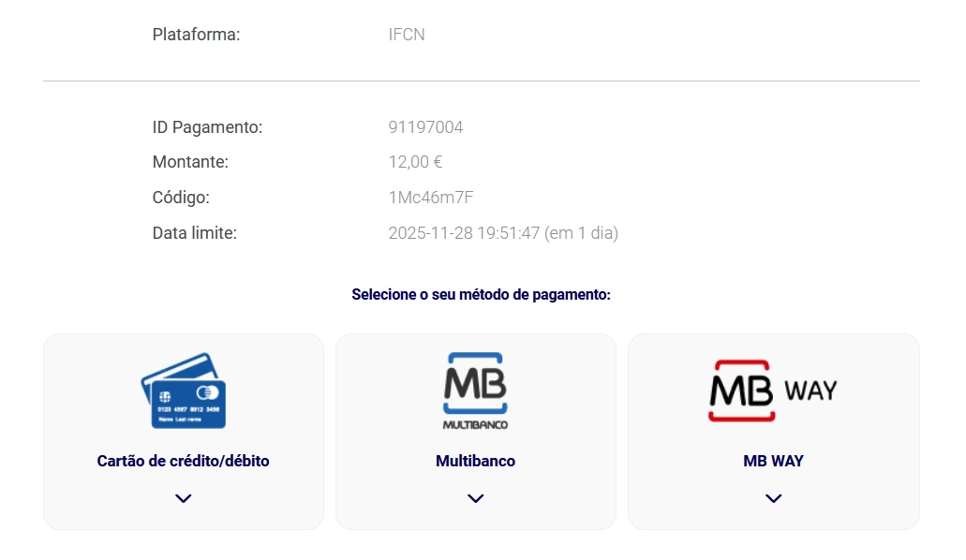The width and height of the screenshot is (966, 560).
Task: Click the IFCN platform value
Action: pos(407,35)
